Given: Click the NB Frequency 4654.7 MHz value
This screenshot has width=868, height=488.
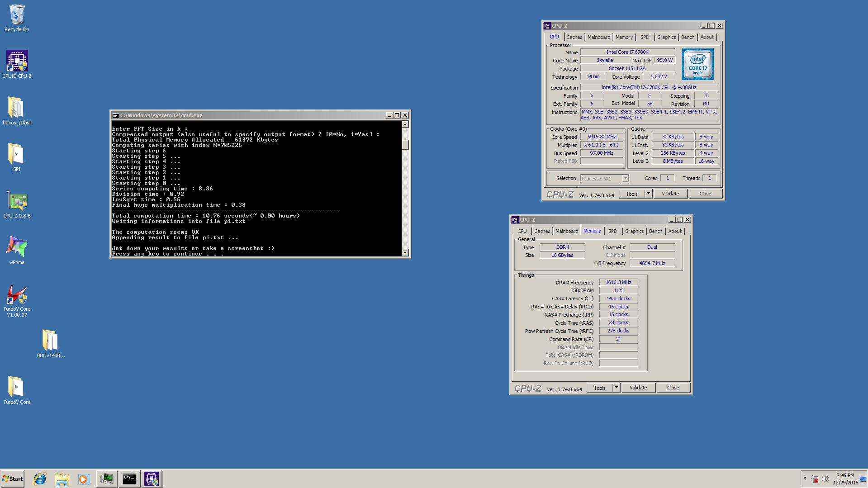Looking at the screenshot, I should point(652,263).
